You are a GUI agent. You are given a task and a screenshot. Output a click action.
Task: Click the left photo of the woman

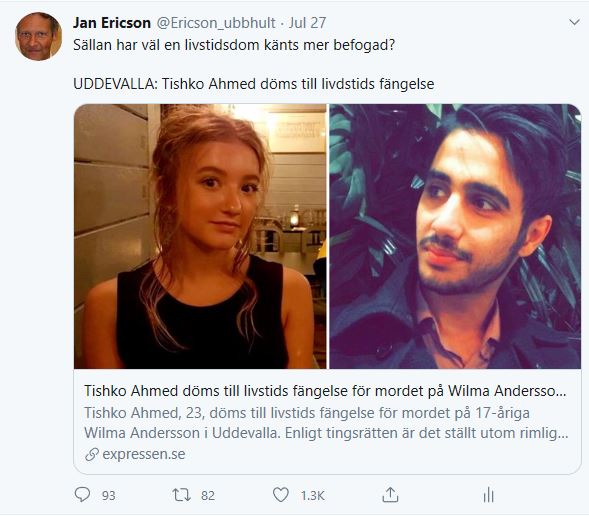click(x=200, y=236)
